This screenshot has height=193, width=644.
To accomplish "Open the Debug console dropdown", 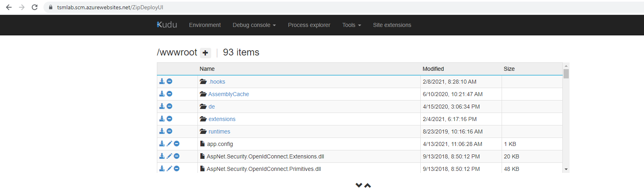I will tap(254, 25).
